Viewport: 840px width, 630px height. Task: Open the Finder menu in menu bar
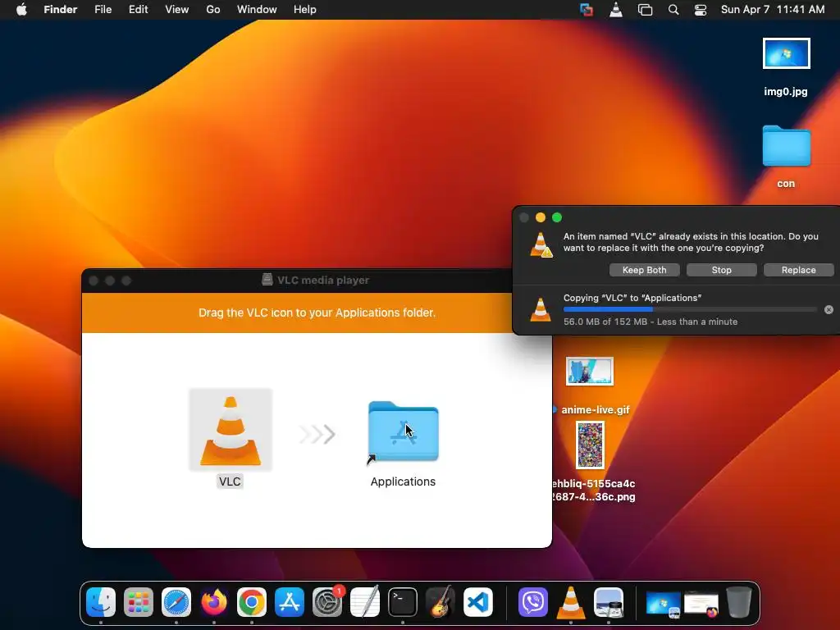pyautogui.click(x=61, y=10)
